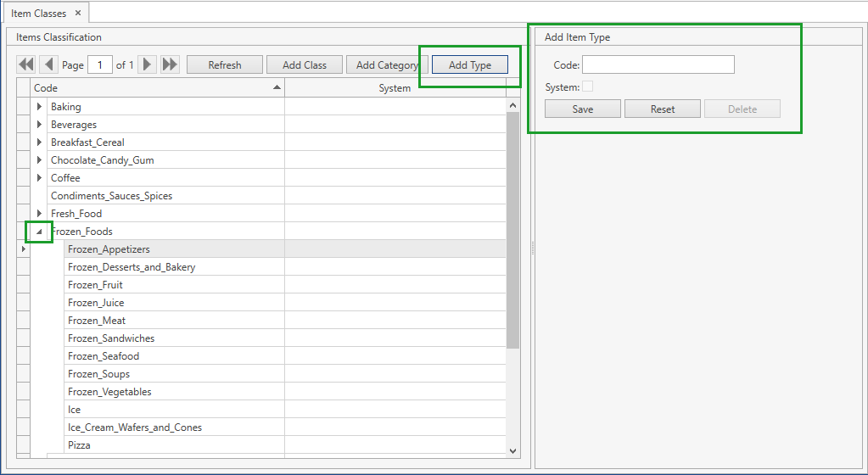
Task: Click the Code input field
Action: point(658,64)
